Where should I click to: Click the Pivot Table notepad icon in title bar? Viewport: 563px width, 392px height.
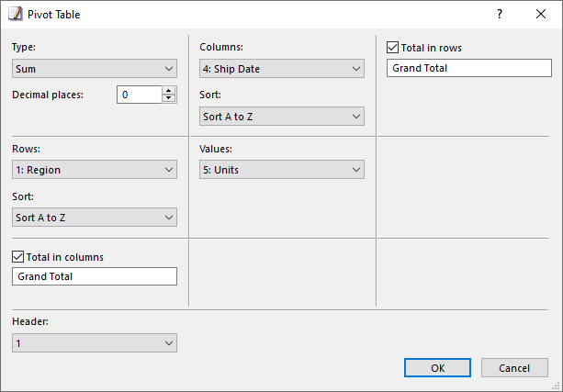pos(15,14)
